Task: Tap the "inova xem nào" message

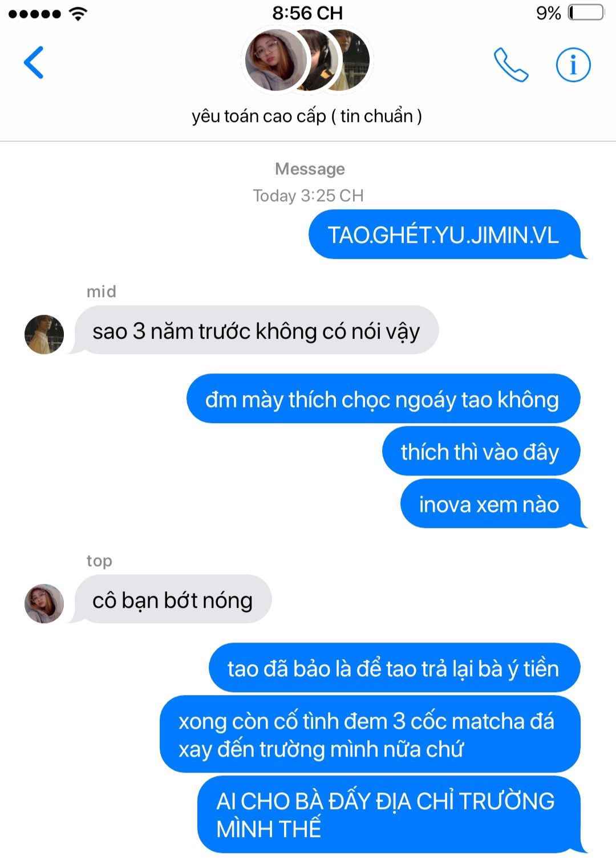Action: (491, 503)
